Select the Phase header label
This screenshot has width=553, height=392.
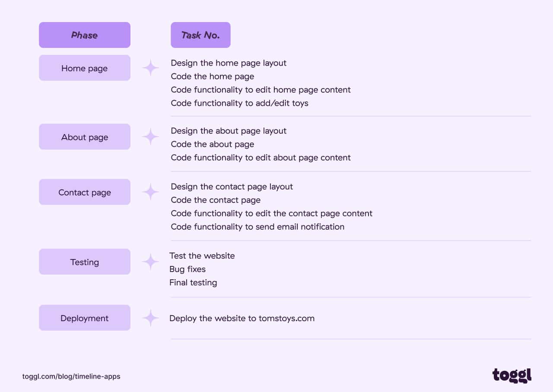[x=85, y=35]
